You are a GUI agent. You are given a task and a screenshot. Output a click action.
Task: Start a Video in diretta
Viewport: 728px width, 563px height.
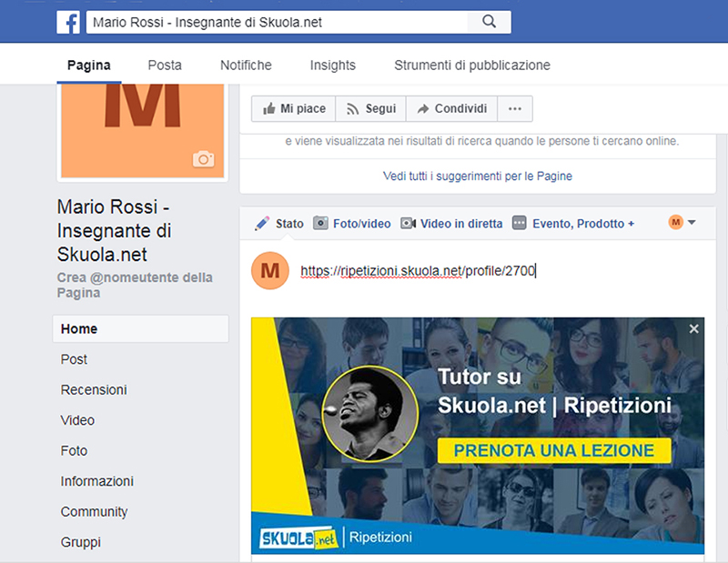[451, 224]
